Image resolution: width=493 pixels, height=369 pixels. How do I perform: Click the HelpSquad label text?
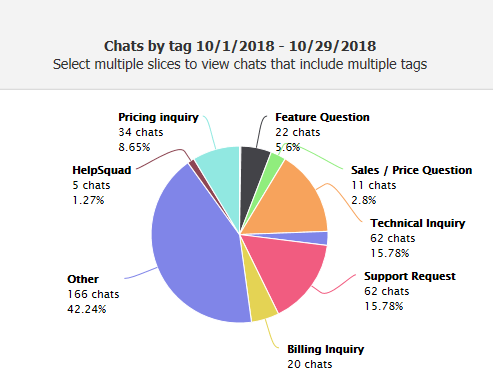(102, 170)
